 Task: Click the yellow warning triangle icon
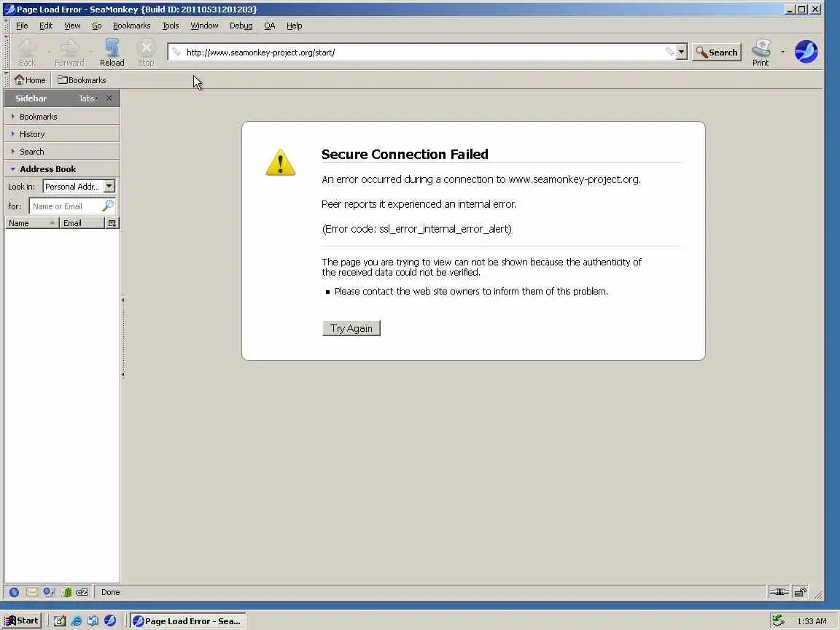pyautogui.click(x=281, y=163)
